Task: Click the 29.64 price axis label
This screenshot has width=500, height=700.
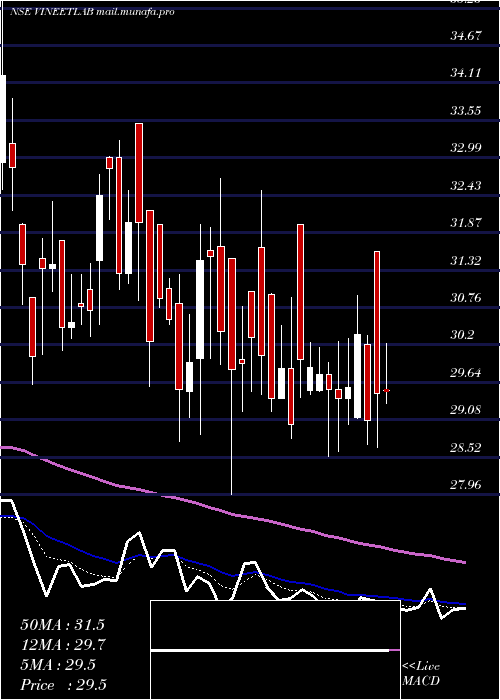Action: 466,372
